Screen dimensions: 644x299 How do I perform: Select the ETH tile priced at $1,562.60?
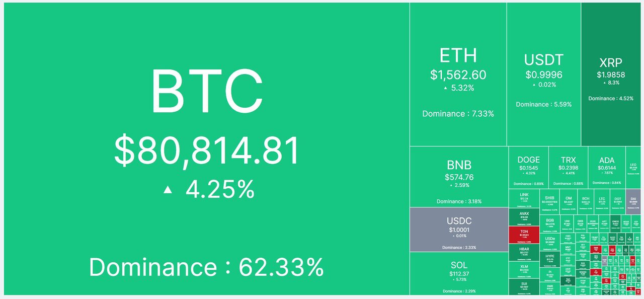pos(458,74)
